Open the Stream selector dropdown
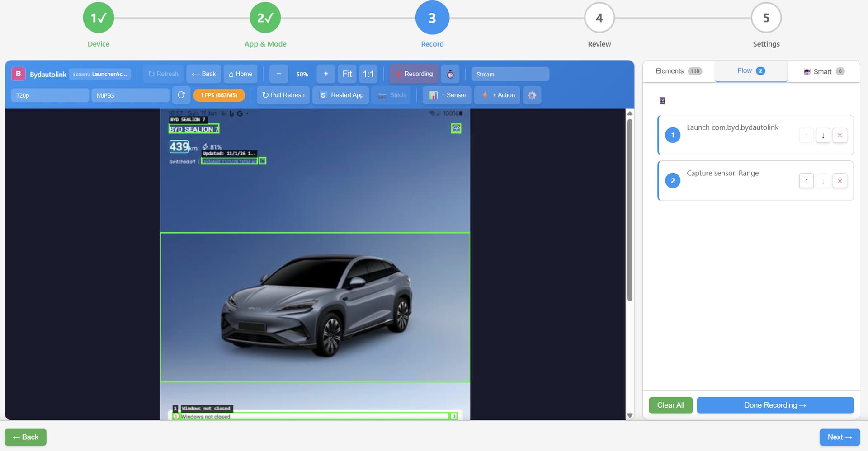Screen dimensions: 868x451 510,74
